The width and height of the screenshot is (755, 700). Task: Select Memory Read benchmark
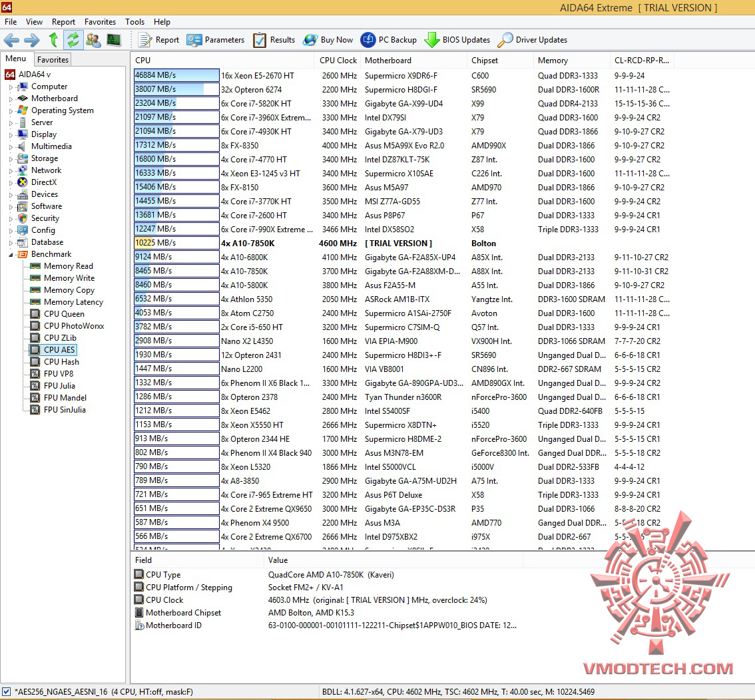click(69, 266)
